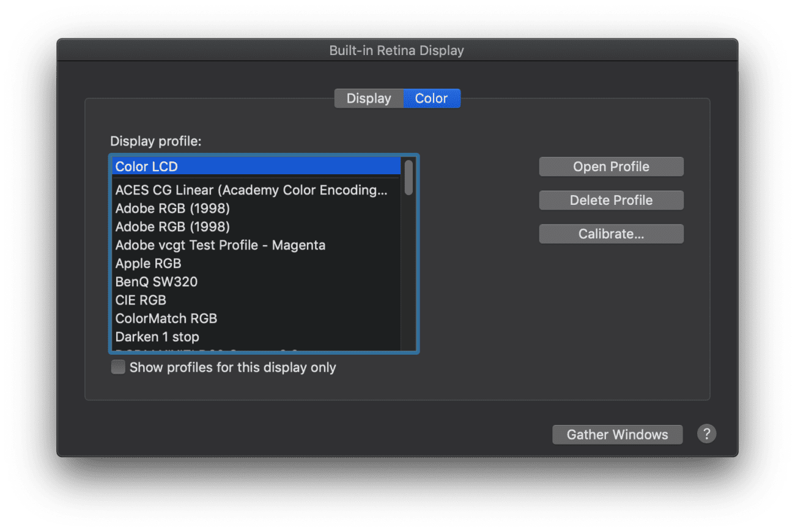Select the ColorMatch RGB profile
This screenshot has height=532, width=795.
pyautogui.click(x=245, y=318)
